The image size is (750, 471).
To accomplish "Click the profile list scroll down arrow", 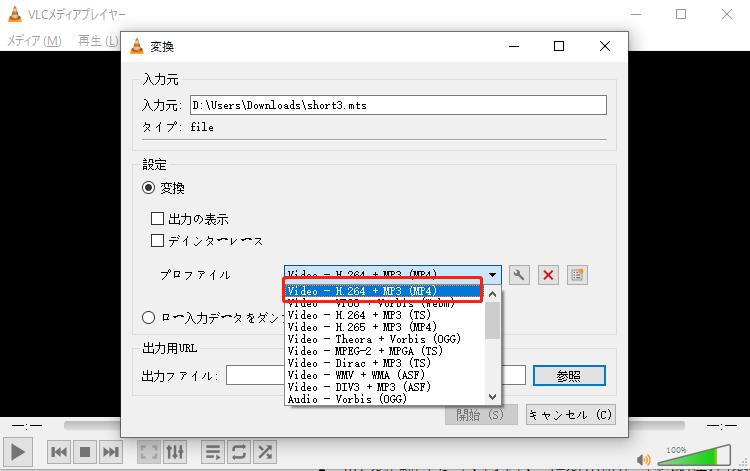I will pyautogui.click(x=492, y=397).
